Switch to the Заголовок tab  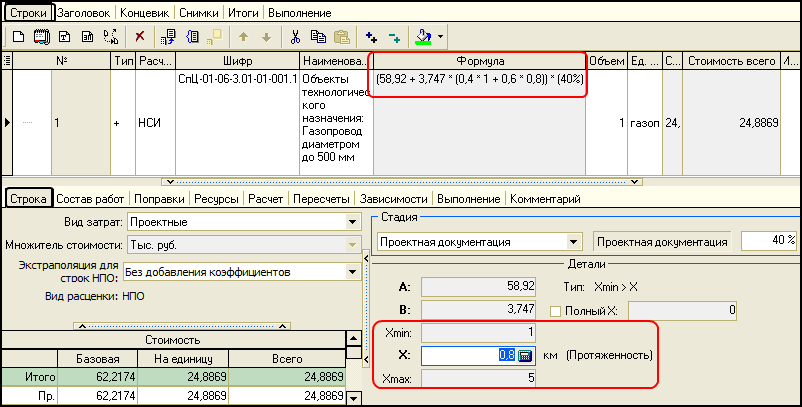click(84, 14)
